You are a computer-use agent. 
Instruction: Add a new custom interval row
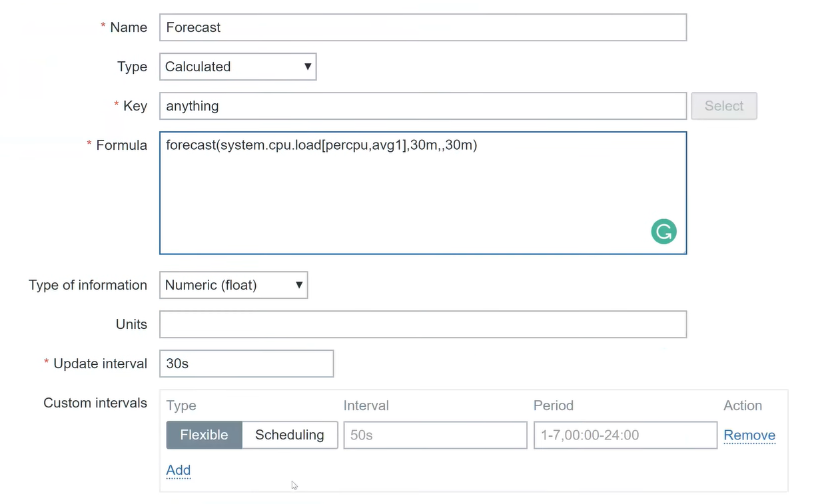click(x=179, y=470)
